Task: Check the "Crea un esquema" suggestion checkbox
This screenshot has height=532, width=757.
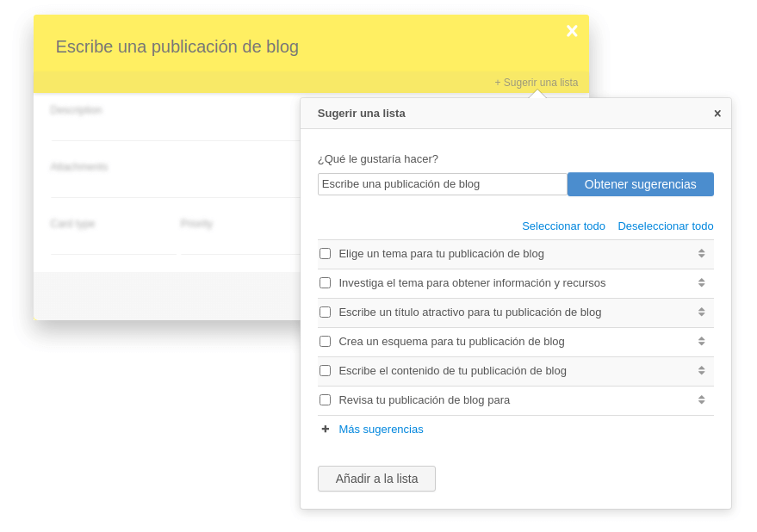Action: click(325, 341)
